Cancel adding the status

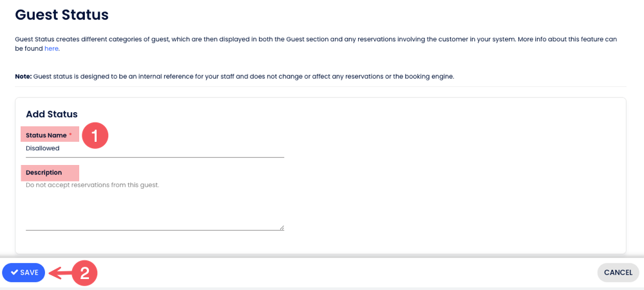pos(618,273)
